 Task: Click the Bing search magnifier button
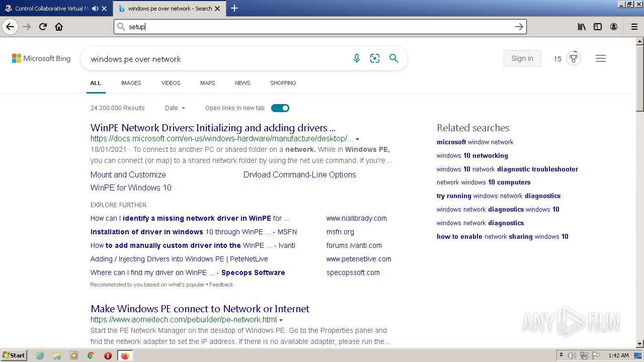click(x=394, y=58)
